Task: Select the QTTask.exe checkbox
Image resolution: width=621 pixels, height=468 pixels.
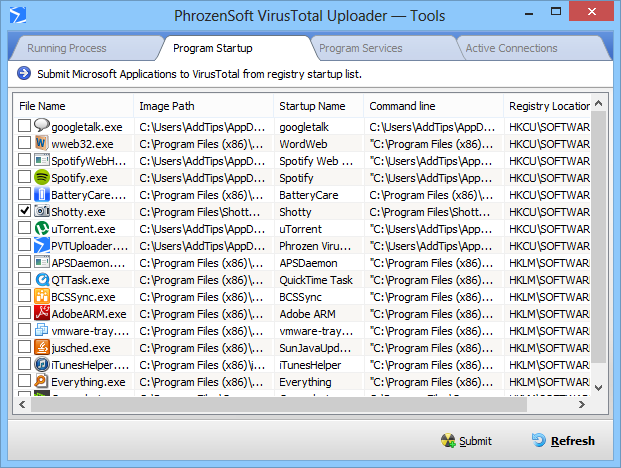Action: click(25, 279)
